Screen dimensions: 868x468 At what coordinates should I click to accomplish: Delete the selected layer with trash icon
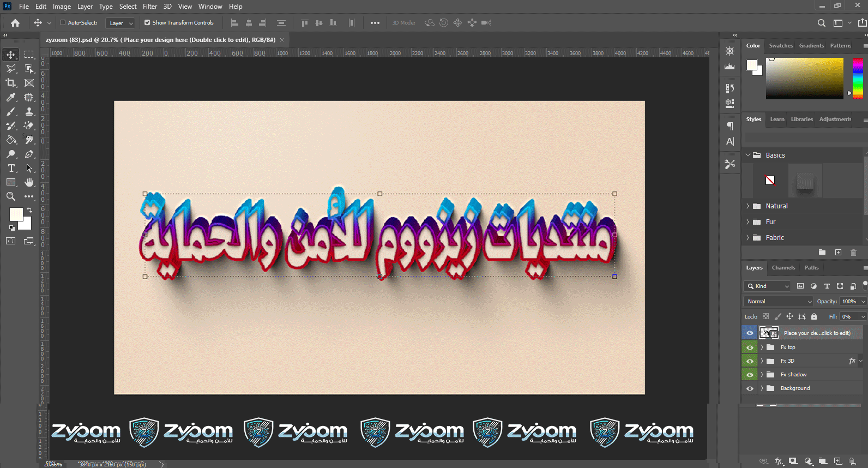tap(852, 461)
